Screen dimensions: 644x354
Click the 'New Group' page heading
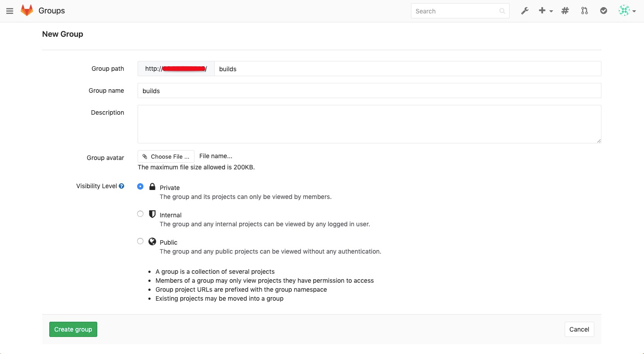click(63, 34)
